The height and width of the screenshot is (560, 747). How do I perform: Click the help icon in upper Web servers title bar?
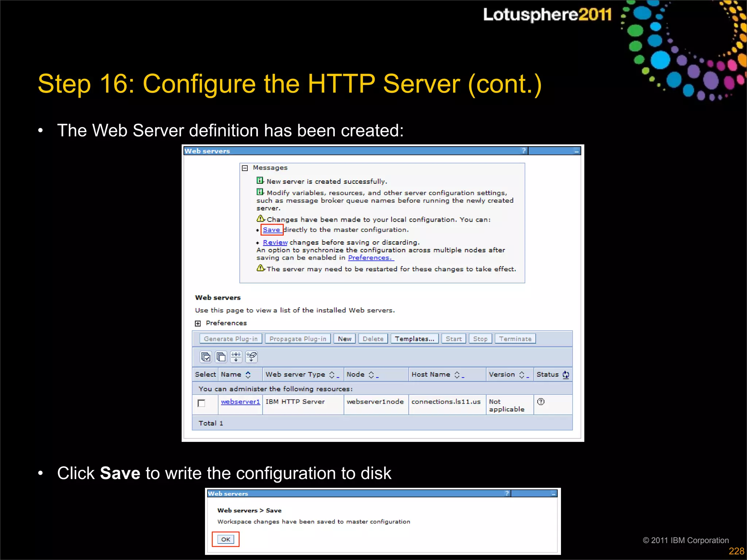click(524, 151)
